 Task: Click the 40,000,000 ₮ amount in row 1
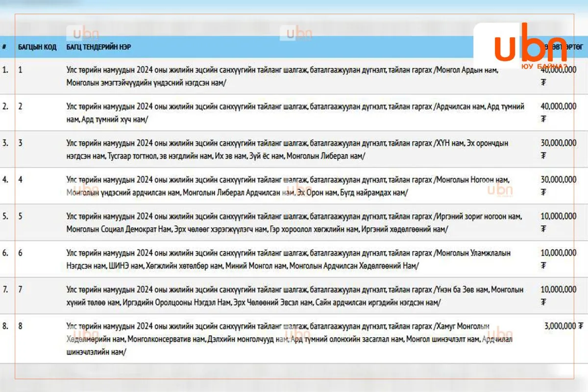point(558,75)
